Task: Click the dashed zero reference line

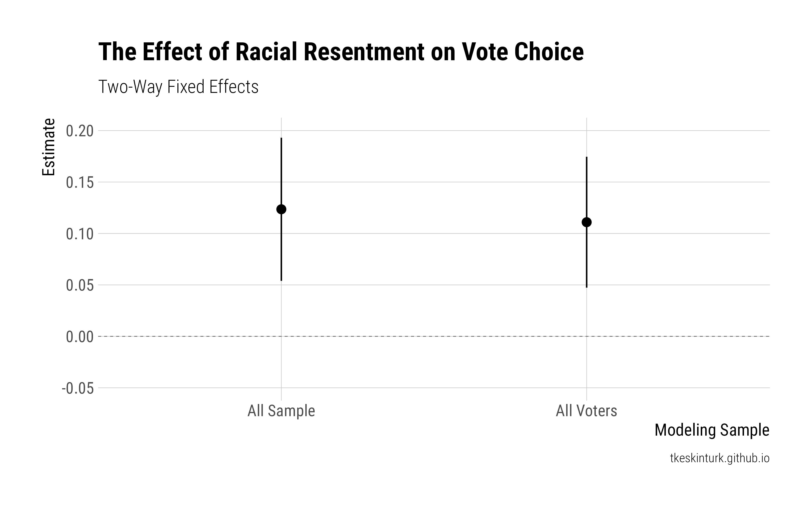Action: click(433, 336)
